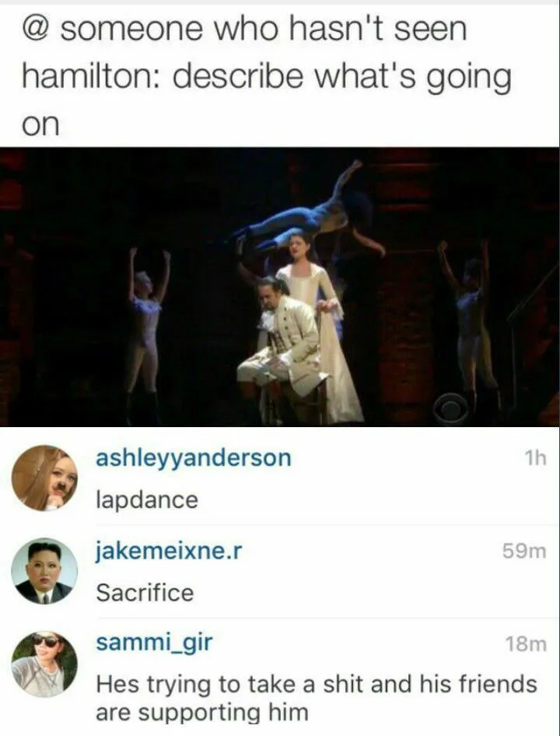Go to the sammi_gir profile link

click(154, 643)
